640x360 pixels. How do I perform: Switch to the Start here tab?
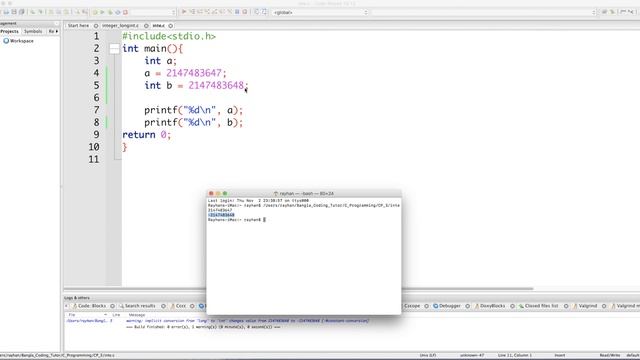click(78, 25)
